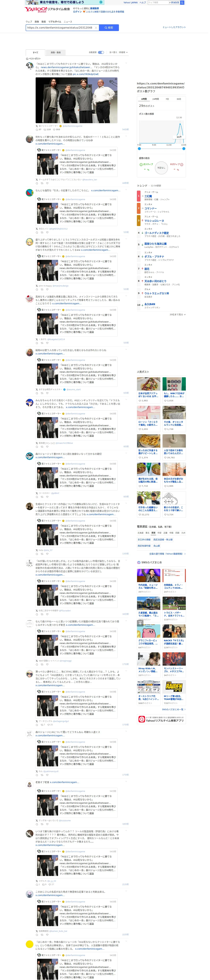Click reply icon on post with 37 replies
The width and height of the screenshot is (210, 980).
point(37,129)
